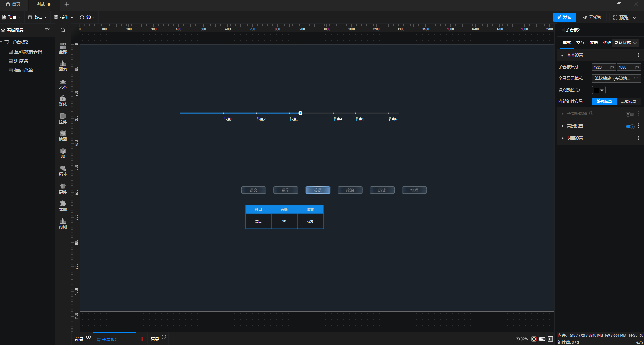Image resolution: width=644 pixels, height=345 pixels.
Task: Click help icon next to 子看板轮播
Action: pos(591,113)
